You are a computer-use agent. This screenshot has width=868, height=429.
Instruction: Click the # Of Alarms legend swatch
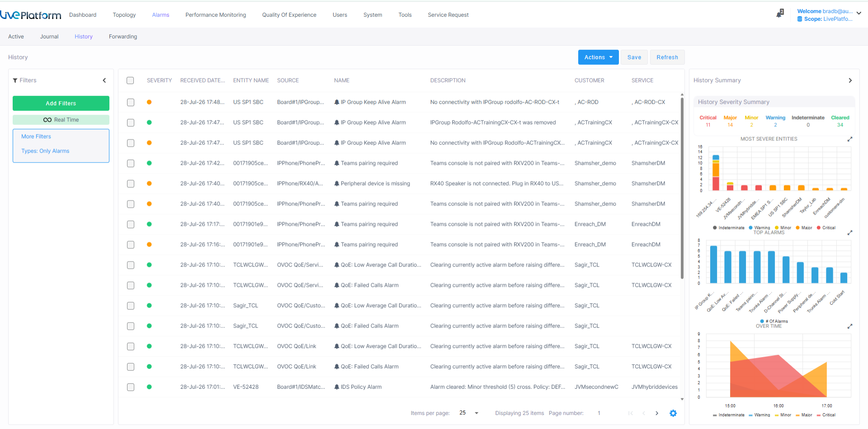pos(762,321)
